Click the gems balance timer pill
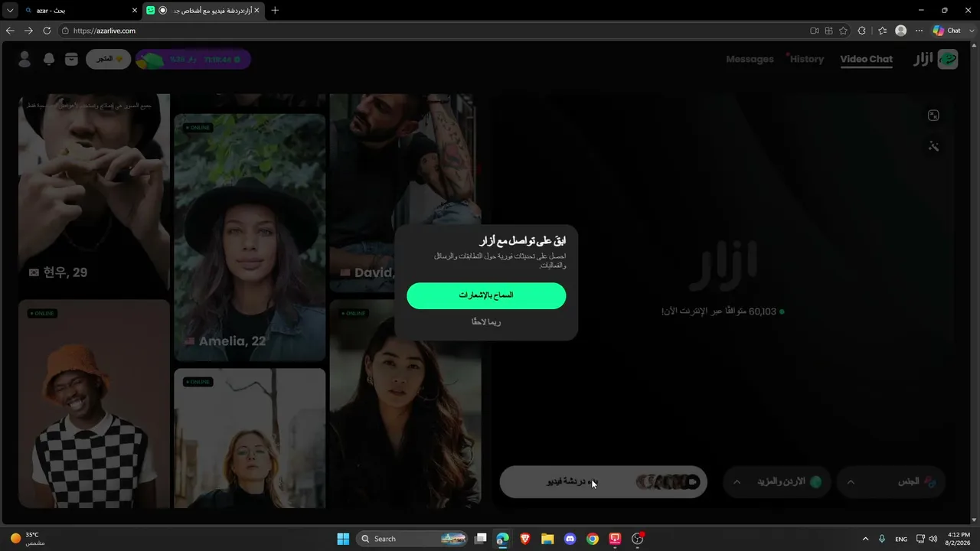980x551 pixels. 193,59
